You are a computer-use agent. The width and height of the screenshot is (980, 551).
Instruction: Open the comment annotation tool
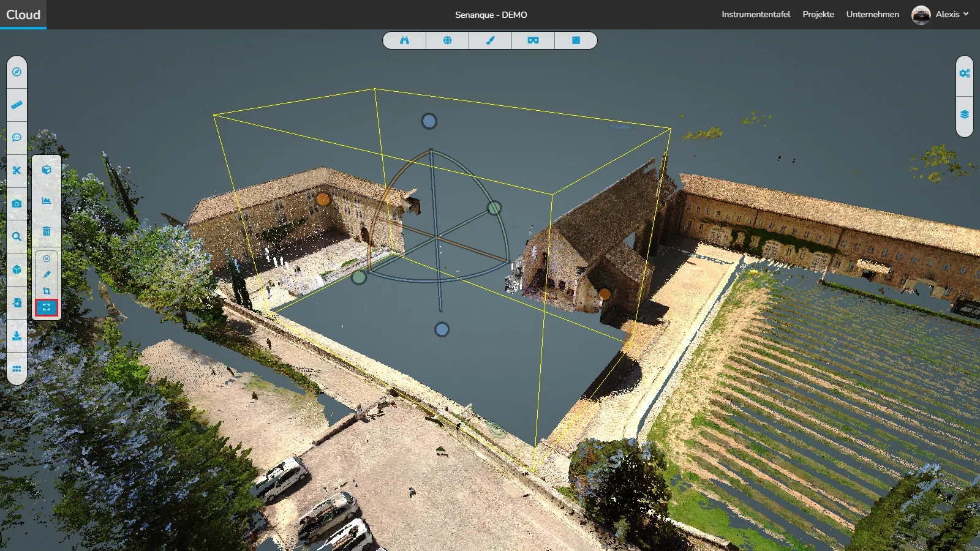pos(17,138)
